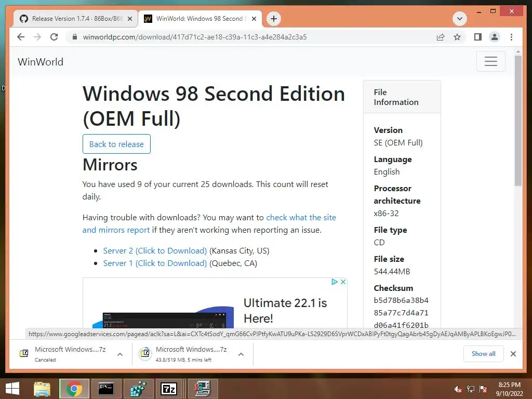Go to WinWorld home logo link
Screen dimensions: 532x399
[41, 62]
